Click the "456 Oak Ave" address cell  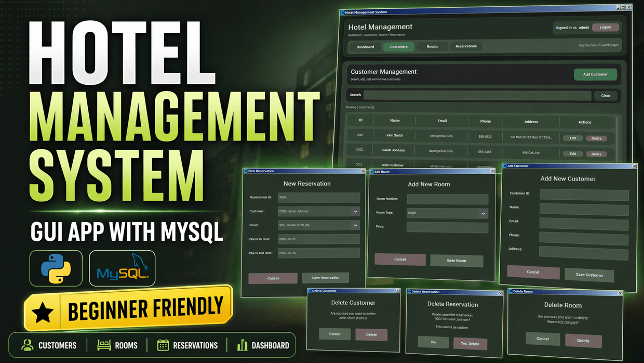tap(531, 153)
